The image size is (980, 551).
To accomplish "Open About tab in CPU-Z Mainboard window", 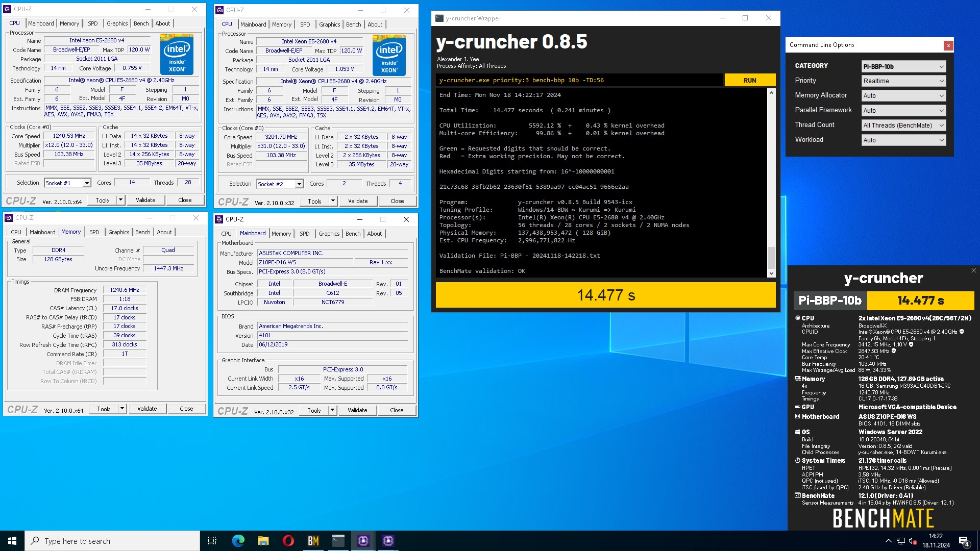I will [374, 234].
